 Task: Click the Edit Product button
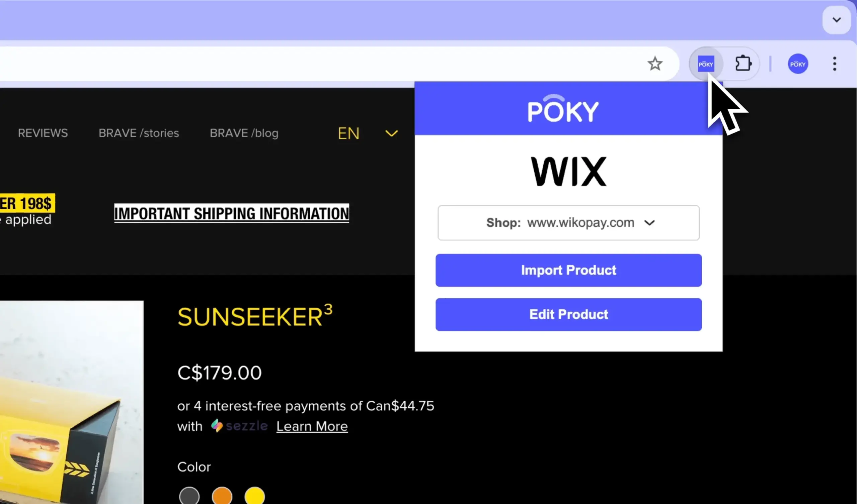pyautogui.click(x=568, y=314)
